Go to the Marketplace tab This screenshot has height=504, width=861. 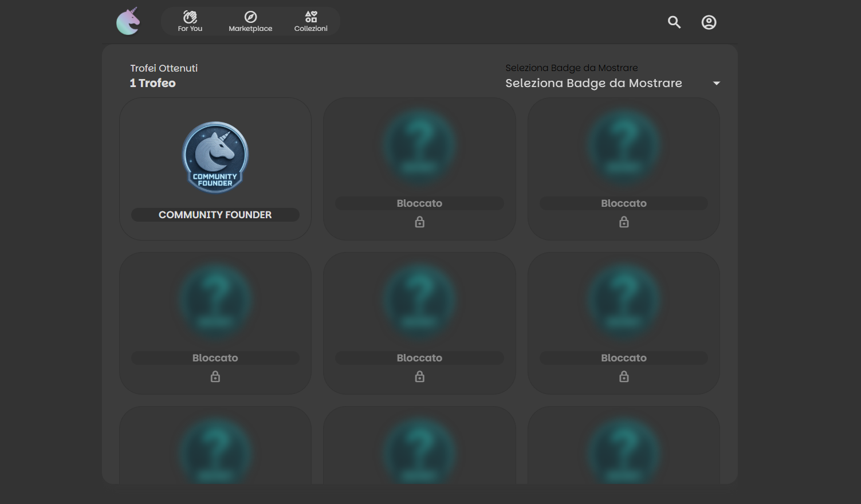pyautogui.click(x=250, y=21)
